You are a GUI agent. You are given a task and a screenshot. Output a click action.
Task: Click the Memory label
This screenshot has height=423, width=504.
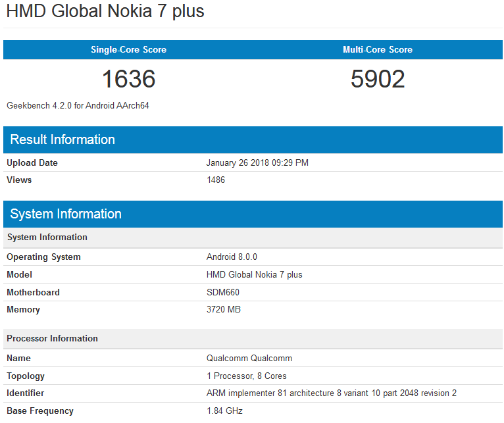click(x=23, y=310)
